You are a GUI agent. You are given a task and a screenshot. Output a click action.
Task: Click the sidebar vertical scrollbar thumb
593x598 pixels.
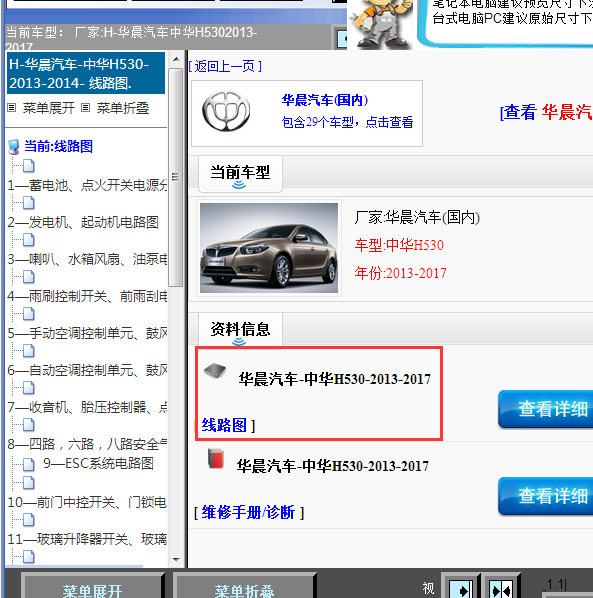tap(176, 177)
